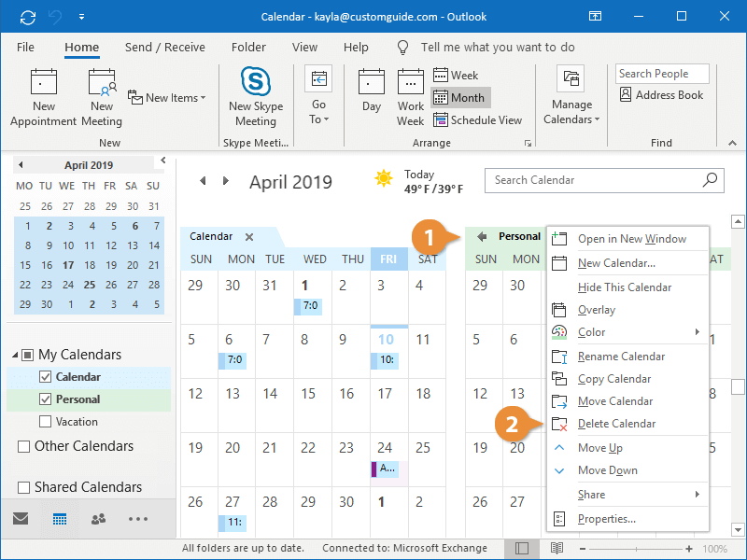Click Delete Calendar
Screen dimensions: 747x560
pos(627,424)
